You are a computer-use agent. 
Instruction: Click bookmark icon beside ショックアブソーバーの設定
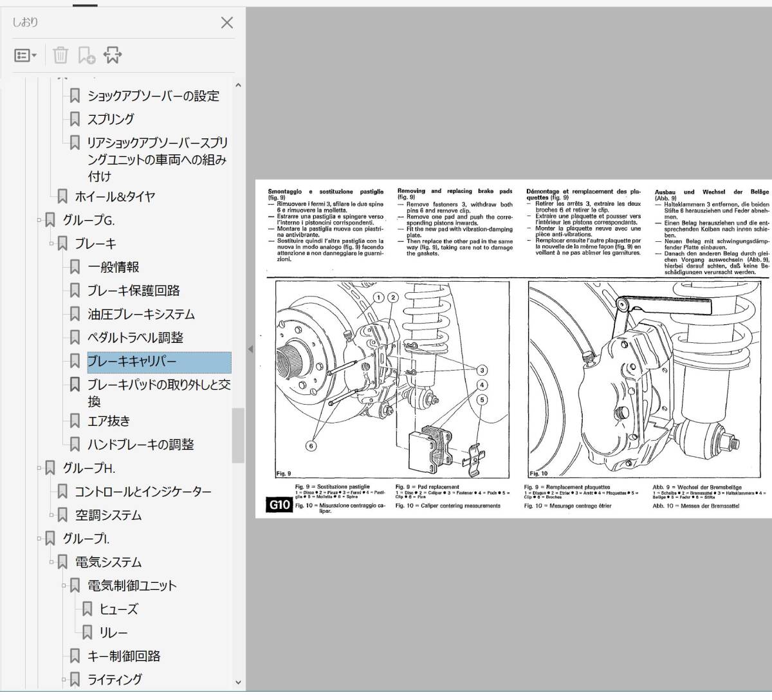click(75, 96)
